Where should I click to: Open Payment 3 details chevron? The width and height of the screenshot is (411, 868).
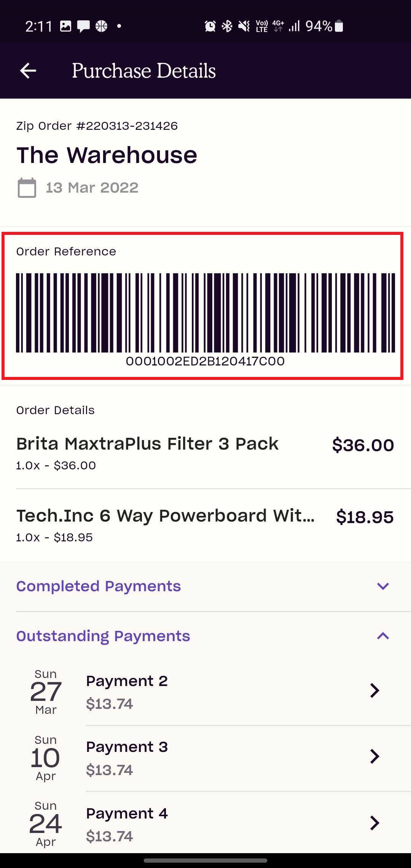click(x=375, y=756)
